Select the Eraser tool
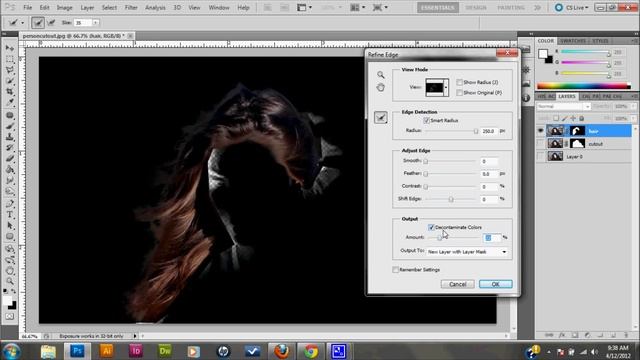This screenshot has height=360, width=640. click(10, 159)
